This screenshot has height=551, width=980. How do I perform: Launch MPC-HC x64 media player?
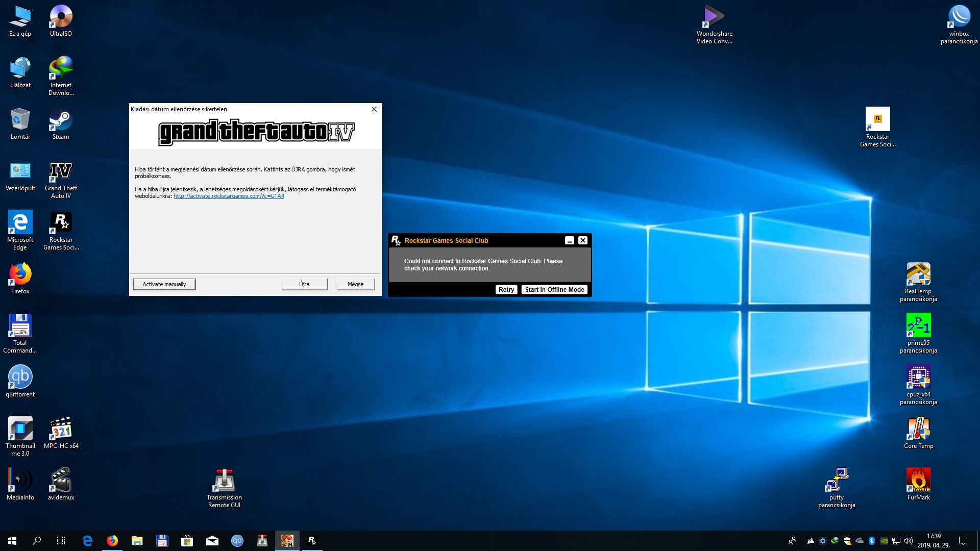click(x=61, y=433)
